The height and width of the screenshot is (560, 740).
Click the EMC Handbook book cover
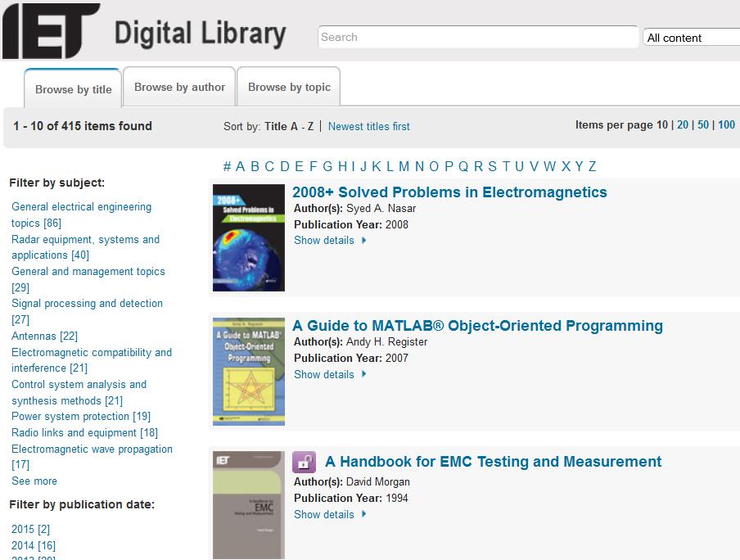(x=249, y=505)
